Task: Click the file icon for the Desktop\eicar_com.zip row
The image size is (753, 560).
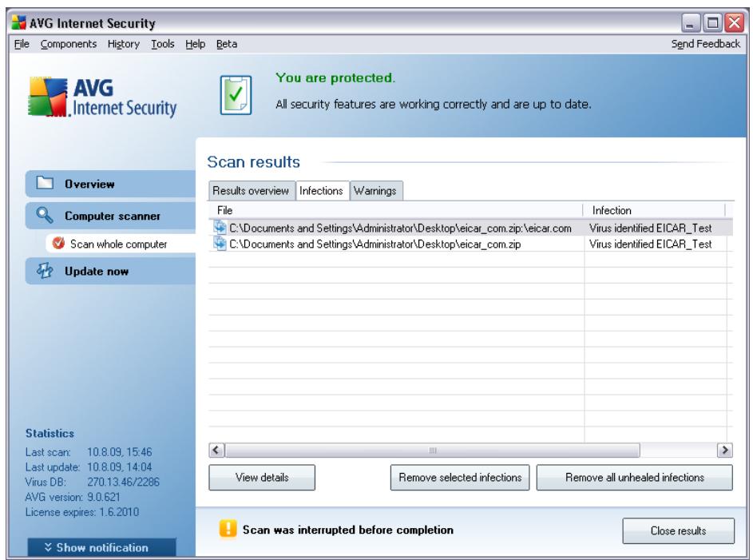Action: 220,243
